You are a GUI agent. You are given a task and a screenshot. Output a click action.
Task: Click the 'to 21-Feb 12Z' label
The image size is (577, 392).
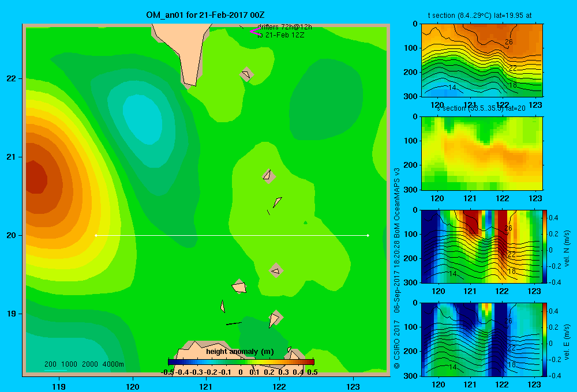click(x=281, y=35)
